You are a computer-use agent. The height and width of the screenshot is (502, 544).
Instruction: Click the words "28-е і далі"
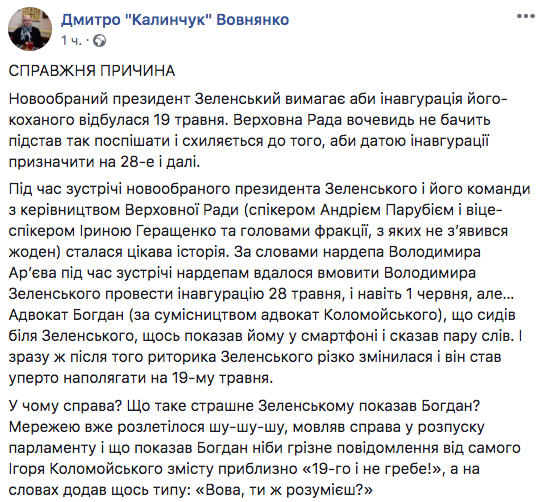pyautogui.click(x=160, y=162)
